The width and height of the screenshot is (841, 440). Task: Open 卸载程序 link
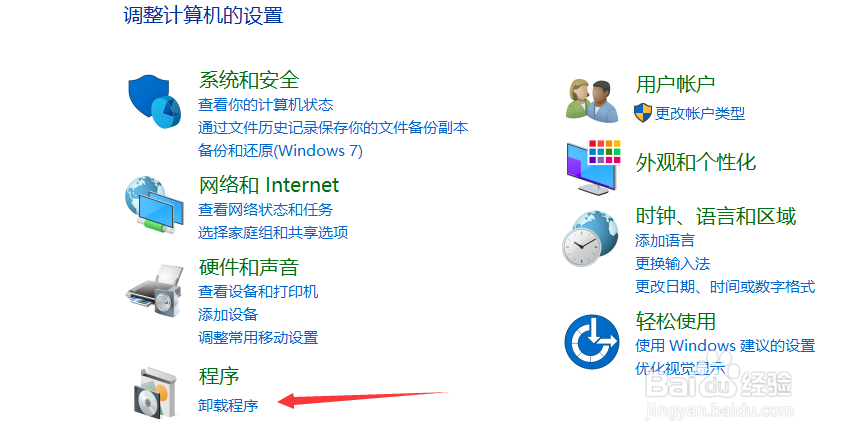coord(228,405)
